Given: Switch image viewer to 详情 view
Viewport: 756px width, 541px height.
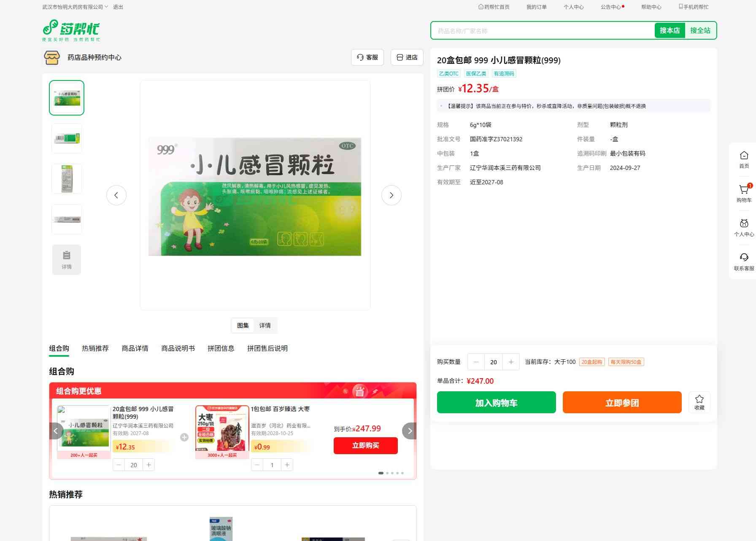Looking at the screenshot, I should (265, 326).
